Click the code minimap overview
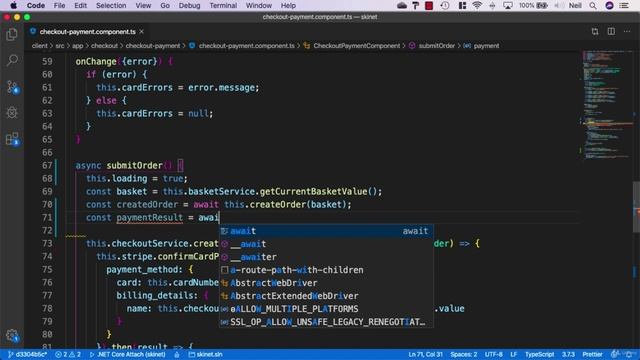 pyautogui.click(x=607, y=106)
